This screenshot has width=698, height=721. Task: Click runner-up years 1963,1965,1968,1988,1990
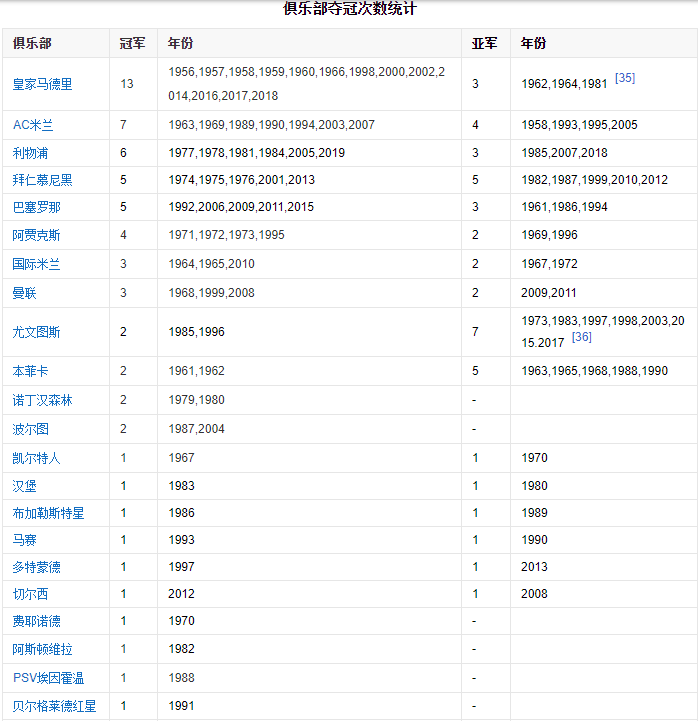[x=595, y=371]
